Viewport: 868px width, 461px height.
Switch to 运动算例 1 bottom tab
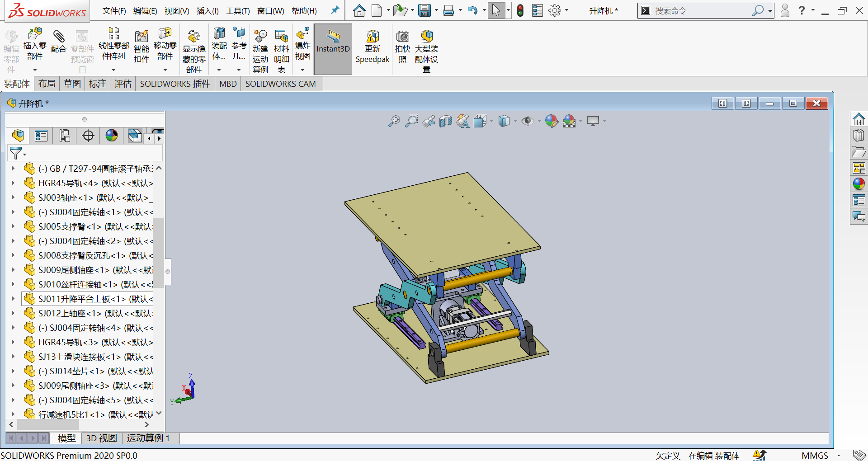[148, 438]
